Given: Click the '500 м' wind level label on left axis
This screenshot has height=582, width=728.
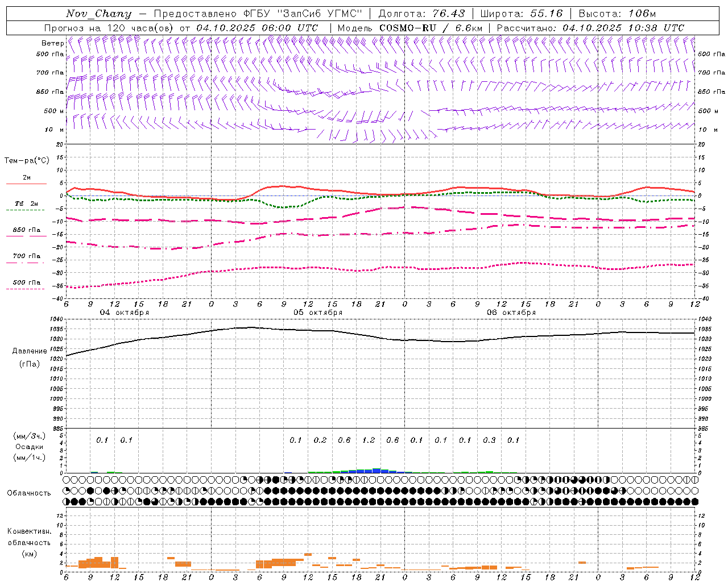Looking at the screenshot, I should point(54,111).
